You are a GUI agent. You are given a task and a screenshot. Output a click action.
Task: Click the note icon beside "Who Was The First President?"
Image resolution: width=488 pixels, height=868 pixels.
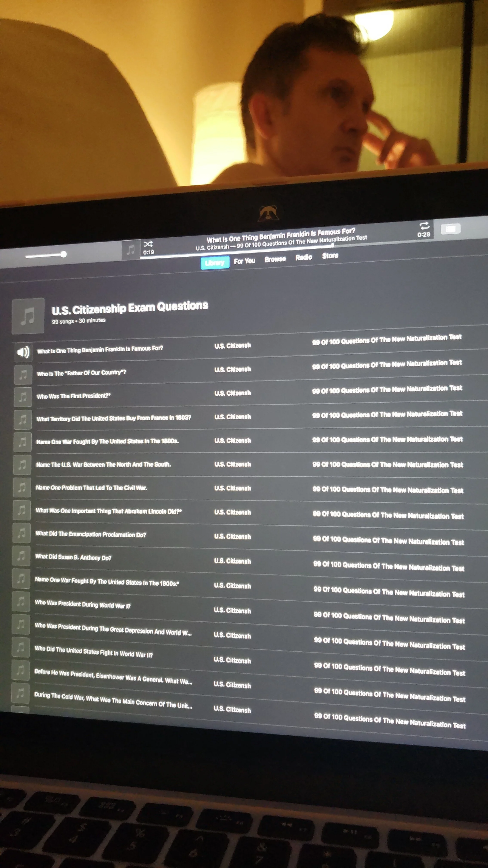[23, 397]
